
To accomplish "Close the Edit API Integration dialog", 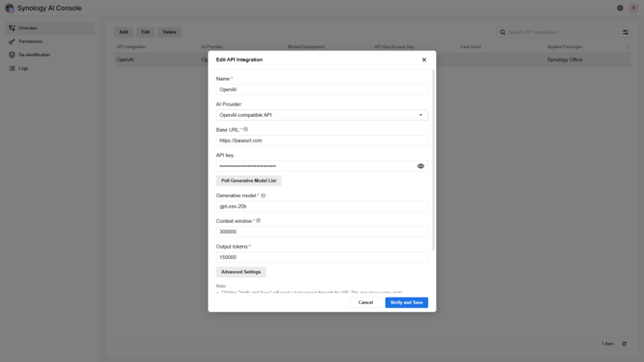I will coord(424,60).
